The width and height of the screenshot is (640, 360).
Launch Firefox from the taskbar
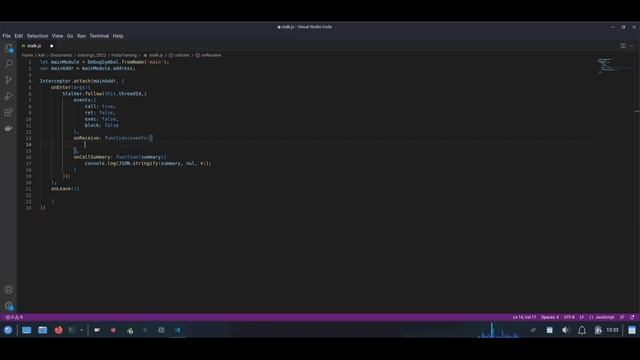point(58,330)
